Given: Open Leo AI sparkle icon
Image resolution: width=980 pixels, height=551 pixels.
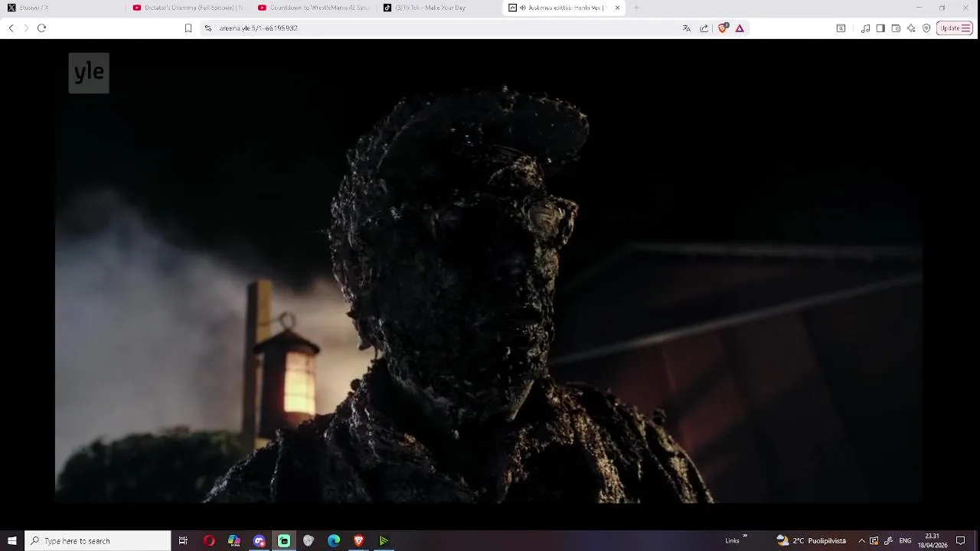Looking at the screenshot, I should pyautogui.click(x=911, y=28).
